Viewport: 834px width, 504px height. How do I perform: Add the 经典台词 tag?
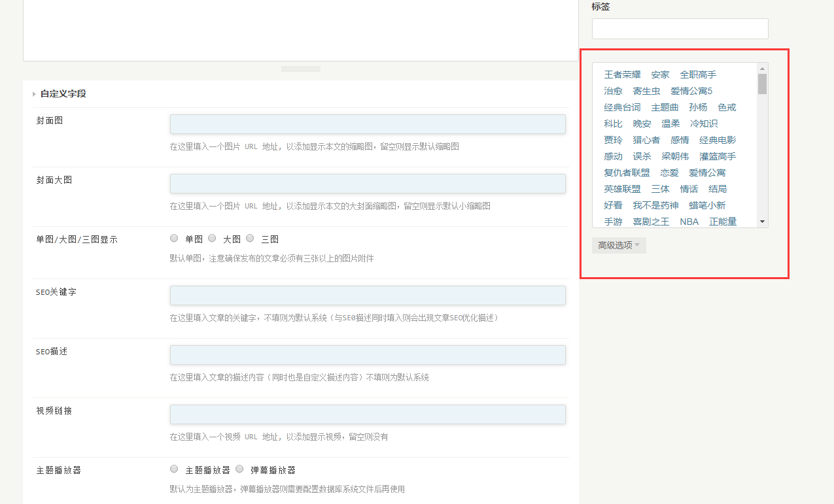point(622,107)
